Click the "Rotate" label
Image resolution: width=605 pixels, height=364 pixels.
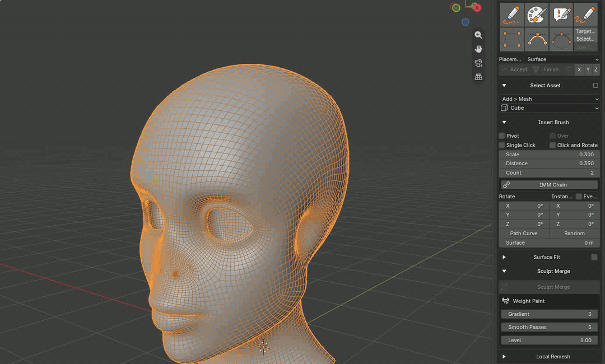pos(506,197)
